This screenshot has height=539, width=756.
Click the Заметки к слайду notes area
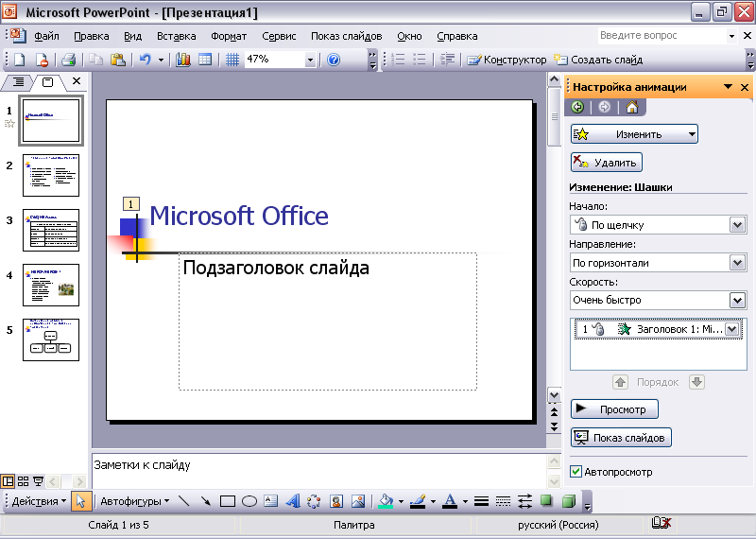click(x=318, y=471)
